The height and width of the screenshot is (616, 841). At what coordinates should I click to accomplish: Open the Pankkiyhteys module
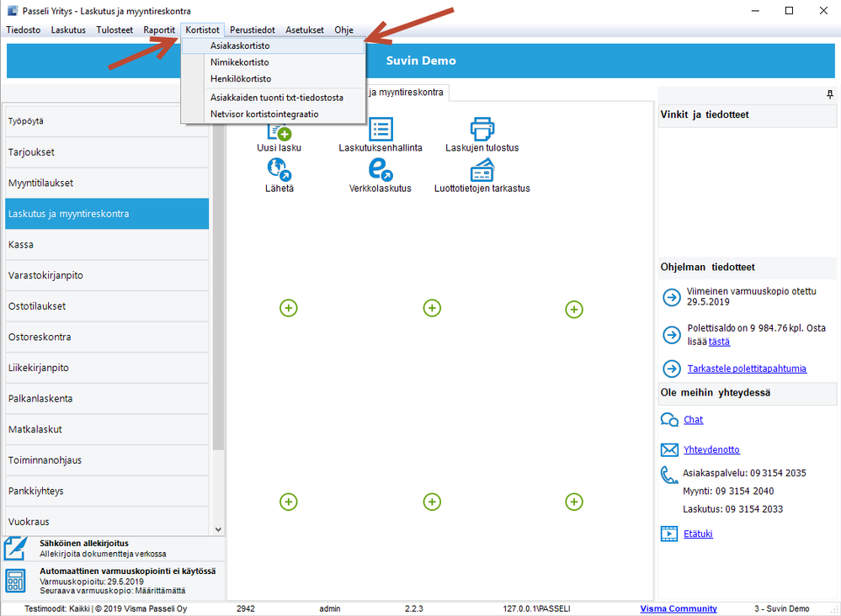point(107,491)
